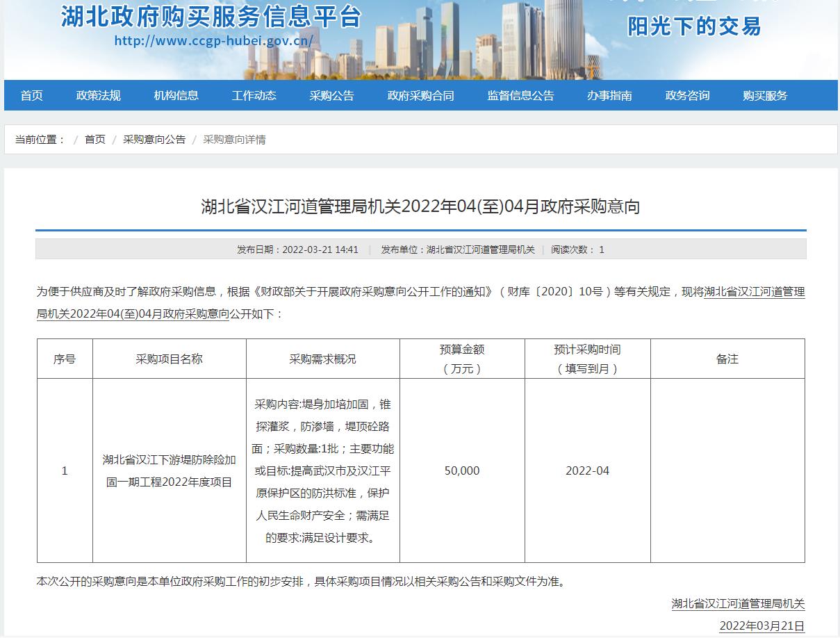Go to the 机构信息 section
The image size is (840, 638).
click(x=176, y=96)
